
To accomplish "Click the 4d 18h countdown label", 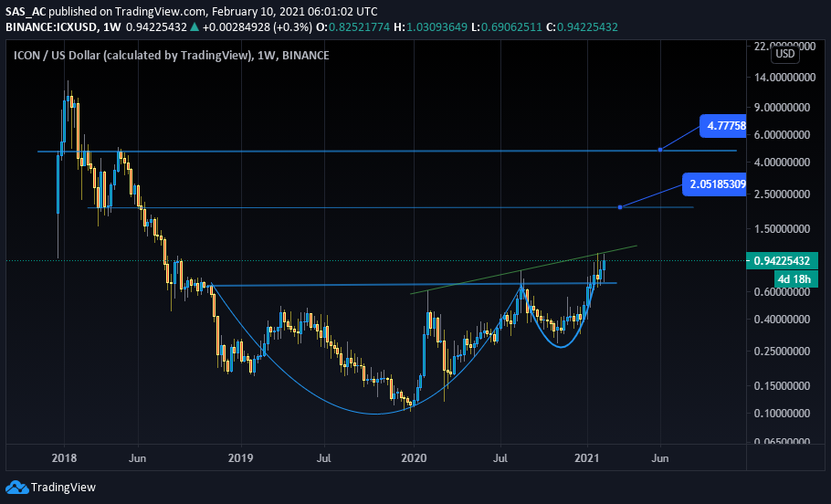I will pos(795,278).
